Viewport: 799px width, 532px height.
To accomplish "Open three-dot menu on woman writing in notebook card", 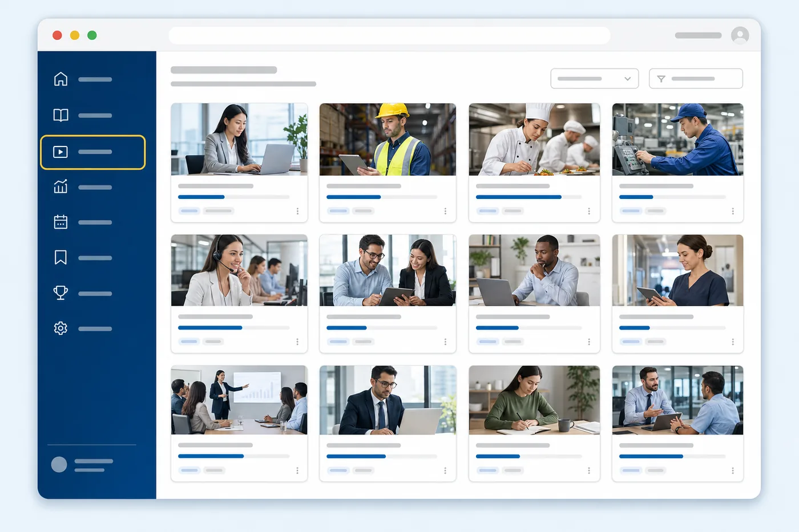I will [x=589, y=470].
